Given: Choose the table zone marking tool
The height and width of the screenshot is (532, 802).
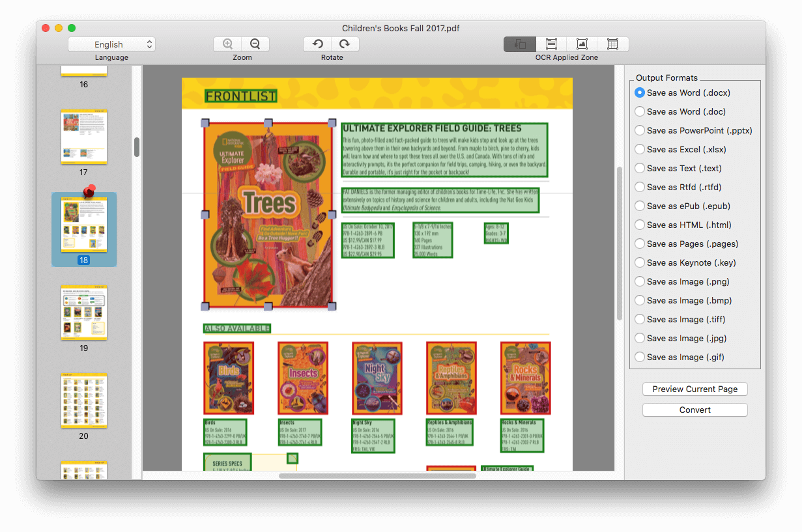Looking at the screenshot, I should click(612, 44).
